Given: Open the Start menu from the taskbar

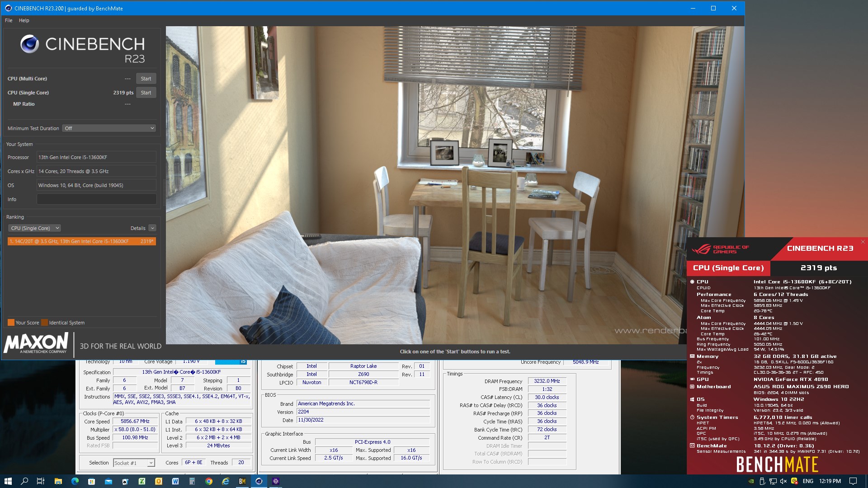Looking at the screenshot, I should [x=8, y=481].
